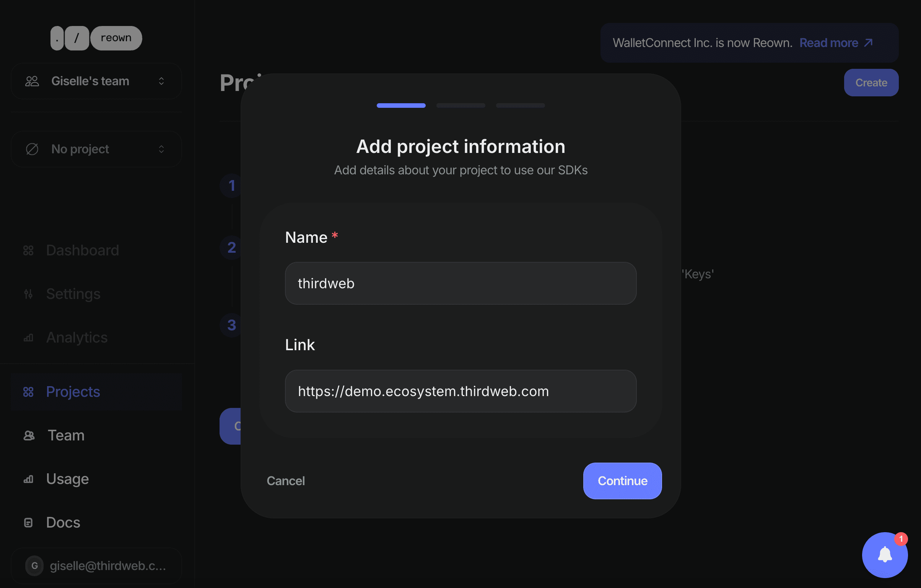Click the Docs document icon
The width and height of the screenshot is (921, 588).
(x=28, y=523)
